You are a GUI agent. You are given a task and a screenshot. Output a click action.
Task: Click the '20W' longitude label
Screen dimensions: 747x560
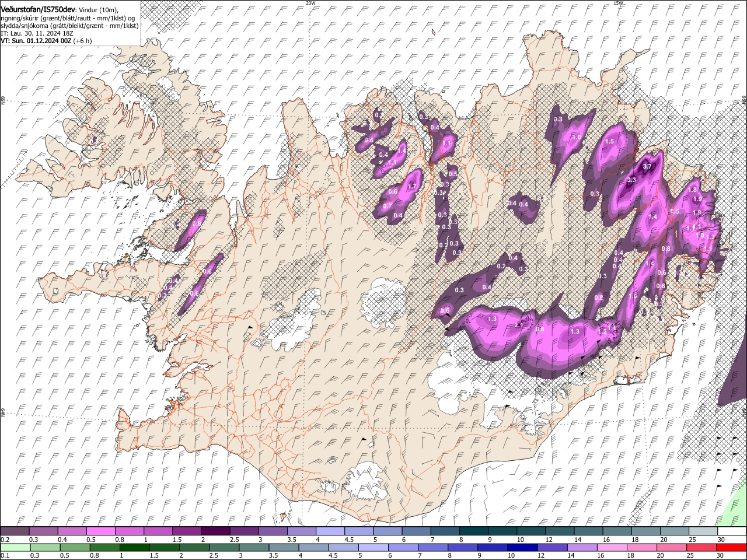tap(310, 3)
